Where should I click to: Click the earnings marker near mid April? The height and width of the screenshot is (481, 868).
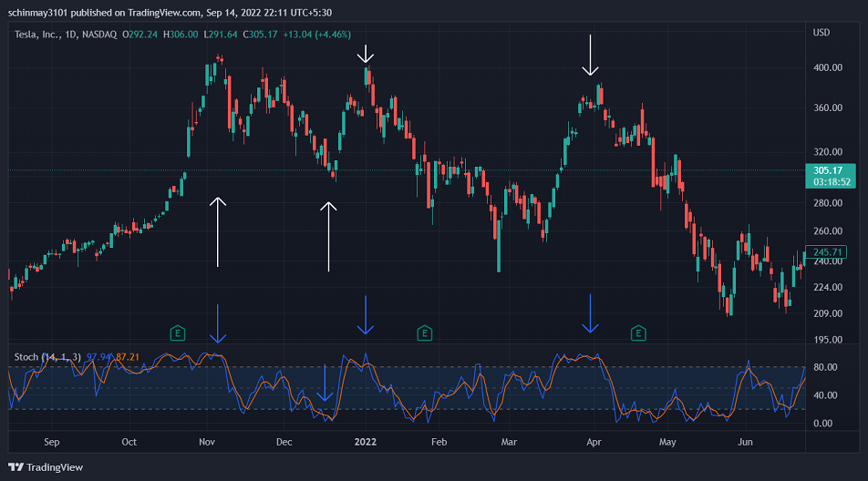pos(637,333)
